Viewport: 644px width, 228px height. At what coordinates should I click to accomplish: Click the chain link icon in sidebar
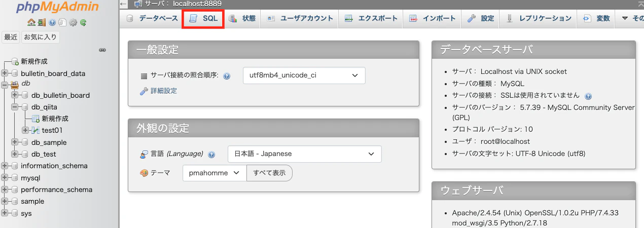(x=102, y=50)
